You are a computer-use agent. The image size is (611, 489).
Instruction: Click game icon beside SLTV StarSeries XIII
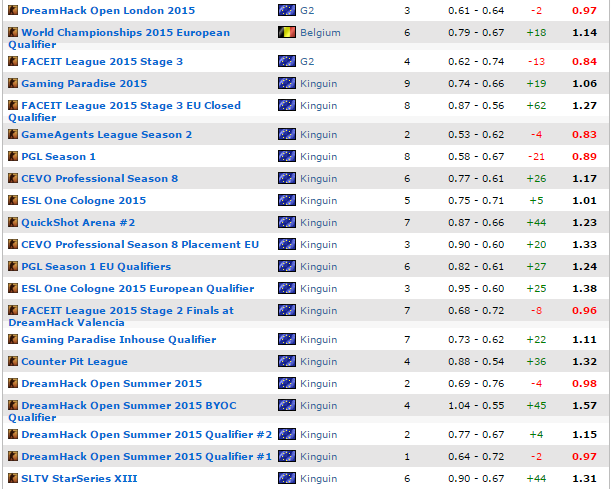13,478
